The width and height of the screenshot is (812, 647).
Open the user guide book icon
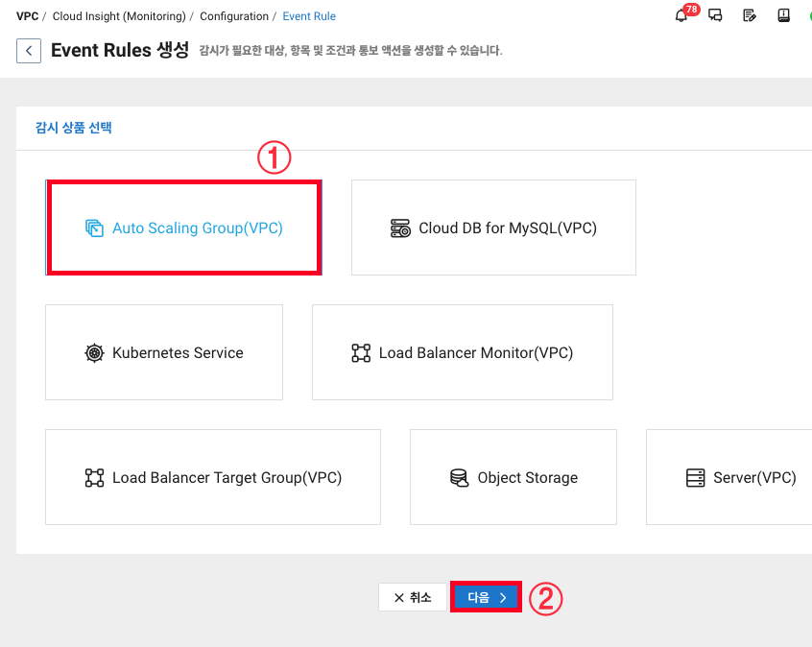(783, 15)
